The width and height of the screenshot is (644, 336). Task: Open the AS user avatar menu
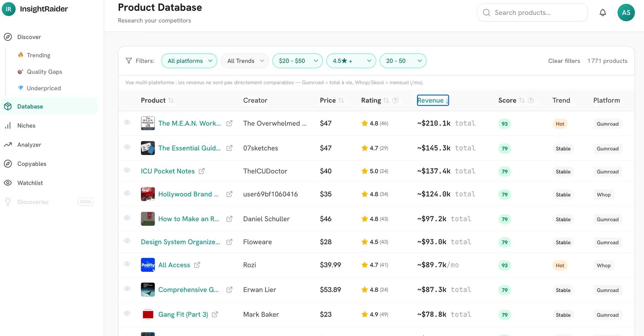click(x=626, y=13)
